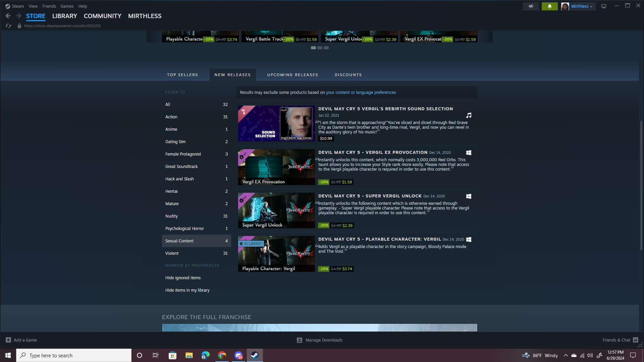644x362 pixels.
Task: Click the Windows icon on Vergil EX Provocation
Action: click(x=469, y=153)
